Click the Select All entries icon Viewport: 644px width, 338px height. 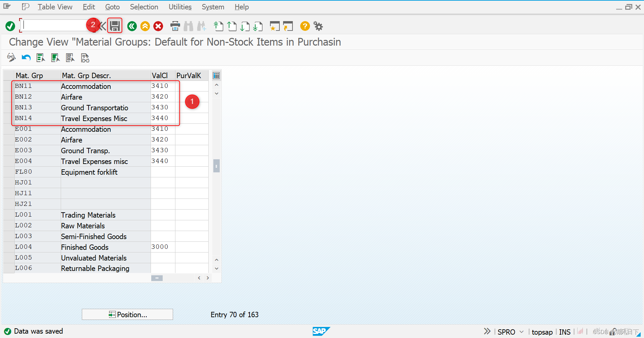(41, 58)
